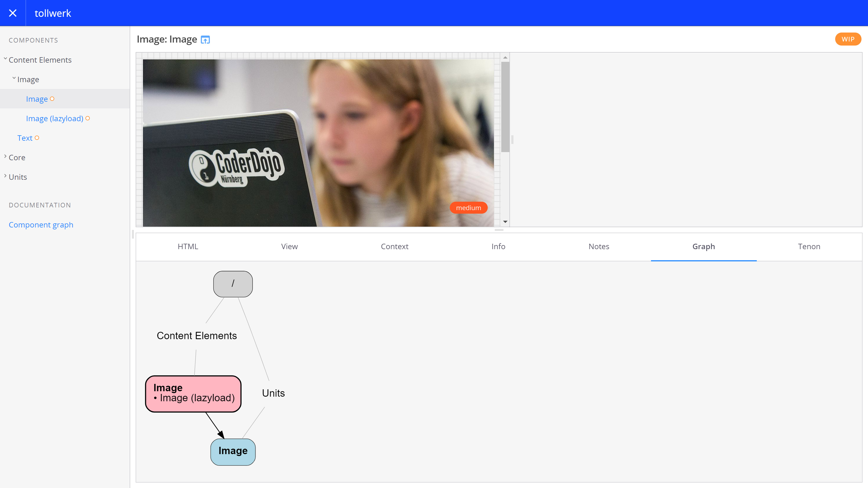868x488 pixels.
Task: Collapse the Image subfolder in sidebar
Action: (x=28, y=79)
